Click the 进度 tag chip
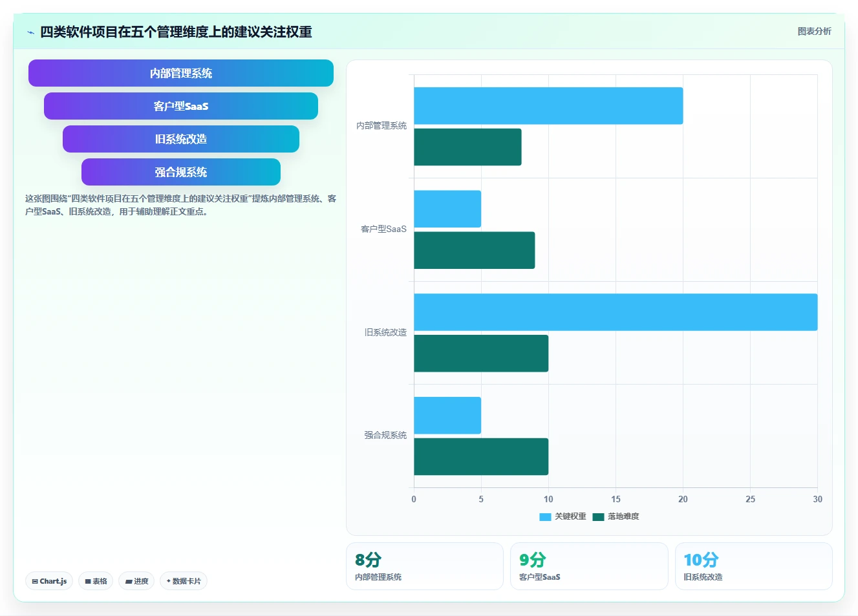The width and height of the screenshot is (858, 616). (x=136, y=581)
